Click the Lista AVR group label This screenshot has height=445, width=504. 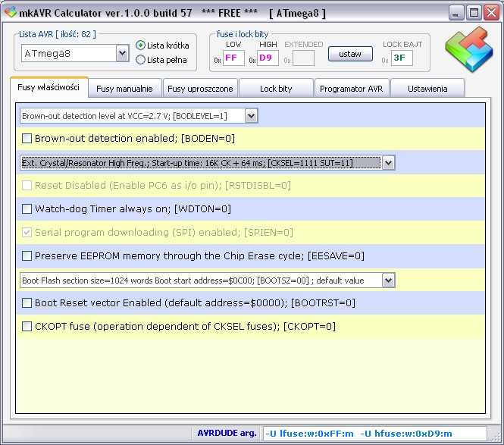(57, 34)
